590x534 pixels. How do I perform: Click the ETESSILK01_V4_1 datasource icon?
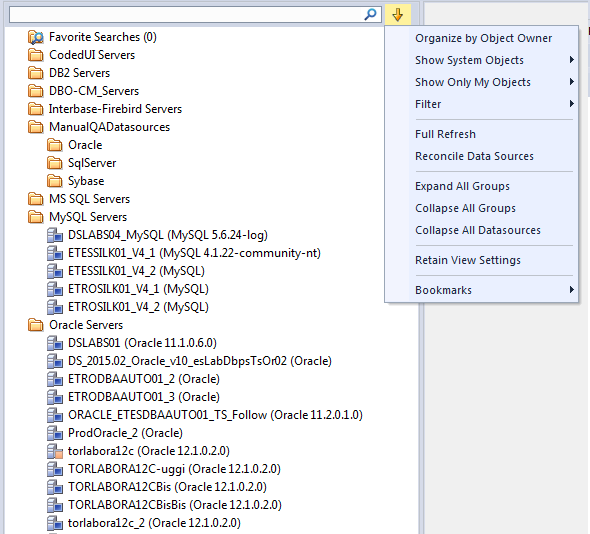click(55, 253)
